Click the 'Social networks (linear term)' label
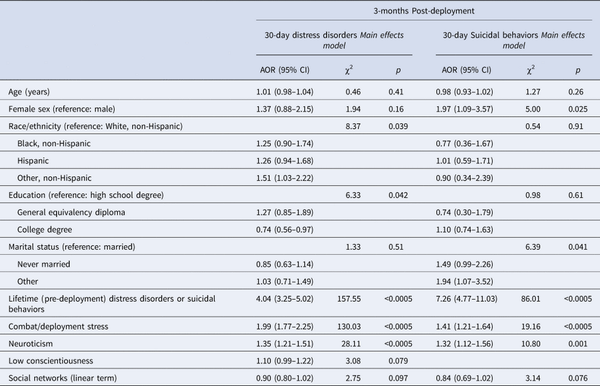Image resolution: width=600 pixels, height=386 pixels. (x=62, y=378)
